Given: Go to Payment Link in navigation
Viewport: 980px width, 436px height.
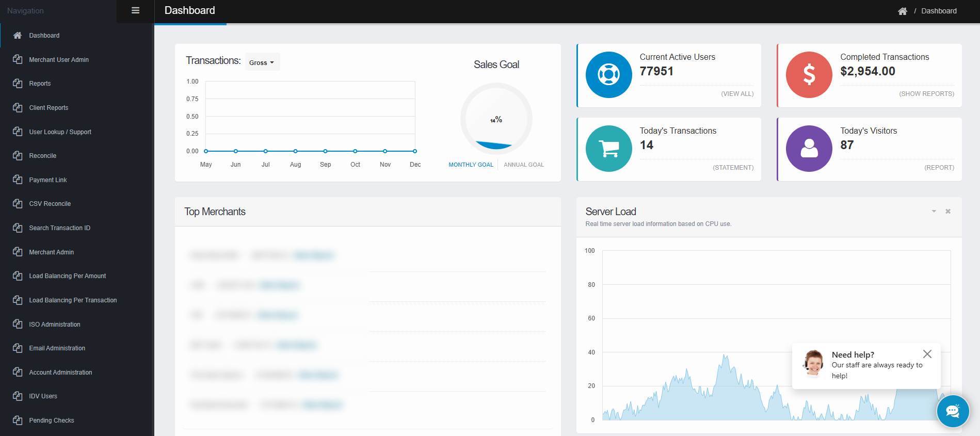Looking at the screenshot, I should [48, 180].
